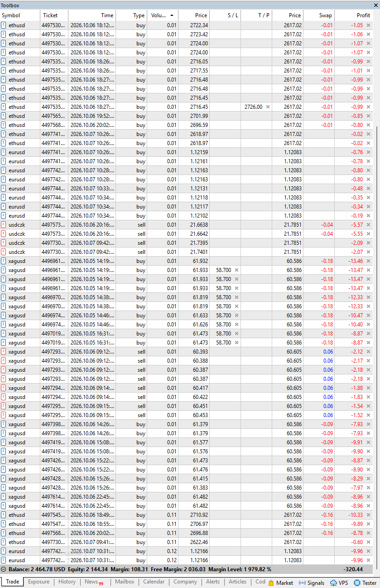The image size is (380, 588).
Task: Close the xagusd position with profit -13.46
Action: 368,261
